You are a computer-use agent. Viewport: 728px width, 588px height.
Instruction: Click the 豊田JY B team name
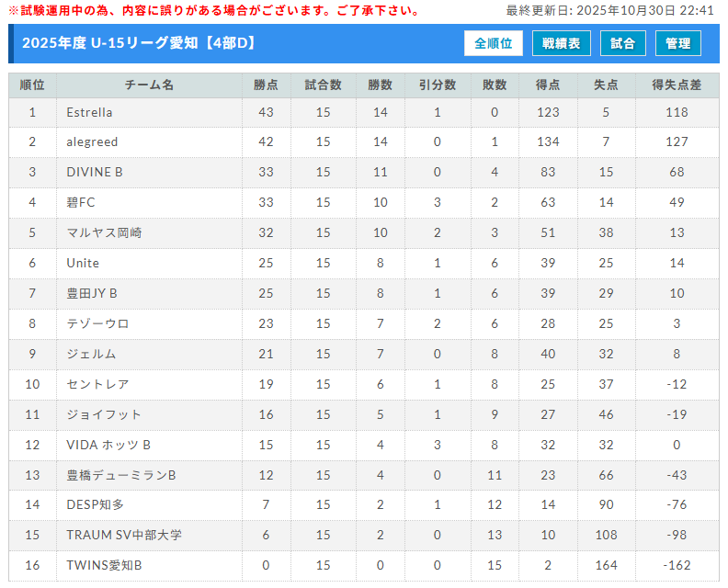[x=92, y=293]
